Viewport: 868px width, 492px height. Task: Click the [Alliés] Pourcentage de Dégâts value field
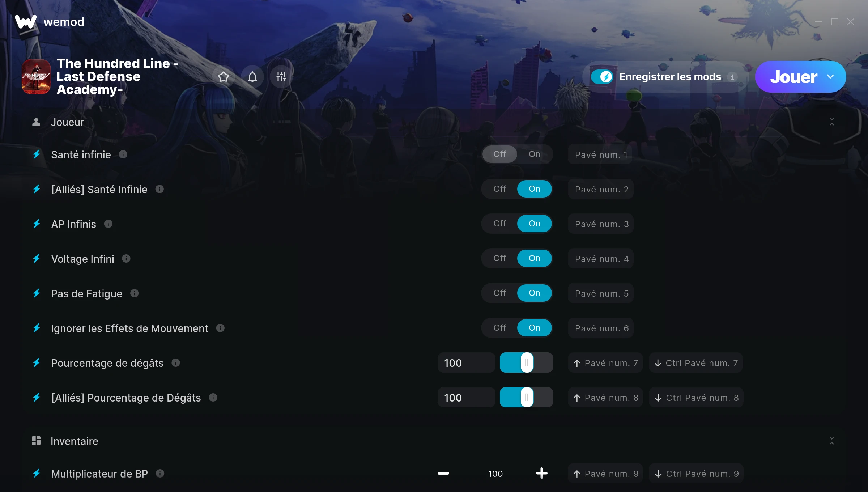pyautogui.click(x=466, y=398)
